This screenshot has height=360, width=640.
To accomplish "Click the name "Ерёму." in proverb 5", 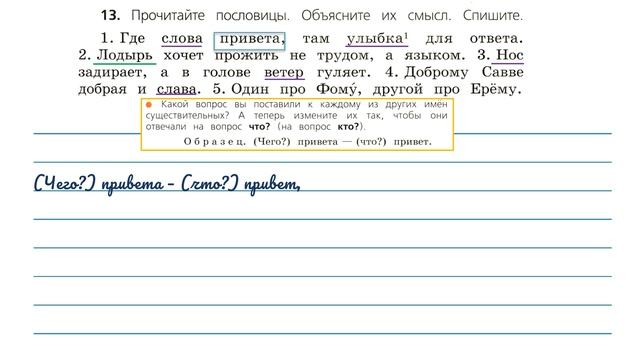I will click(x=496, y=89).
